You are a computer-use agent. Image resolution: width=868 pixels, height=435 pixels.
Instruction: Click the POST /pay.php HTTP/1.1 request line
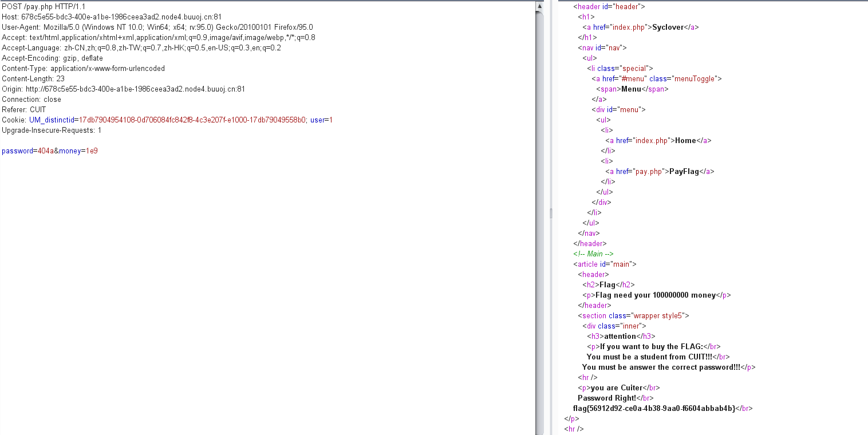(44, 7)
